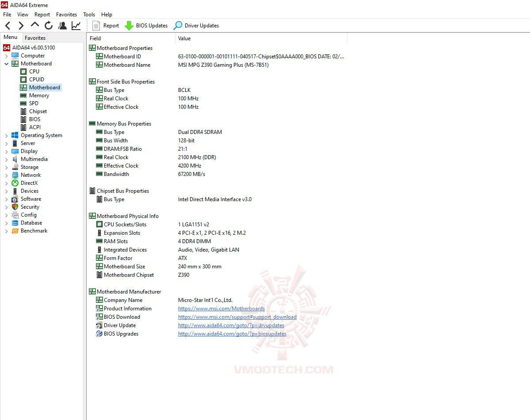Screen dimensions: 530x420
Task: Expand the Computer tree node
Action: tap(7, 56)
